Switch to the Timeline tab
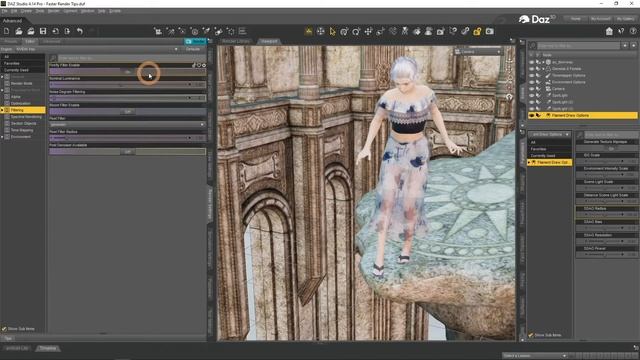The height and width of the screenshot is (360, 640). [48, 348]
